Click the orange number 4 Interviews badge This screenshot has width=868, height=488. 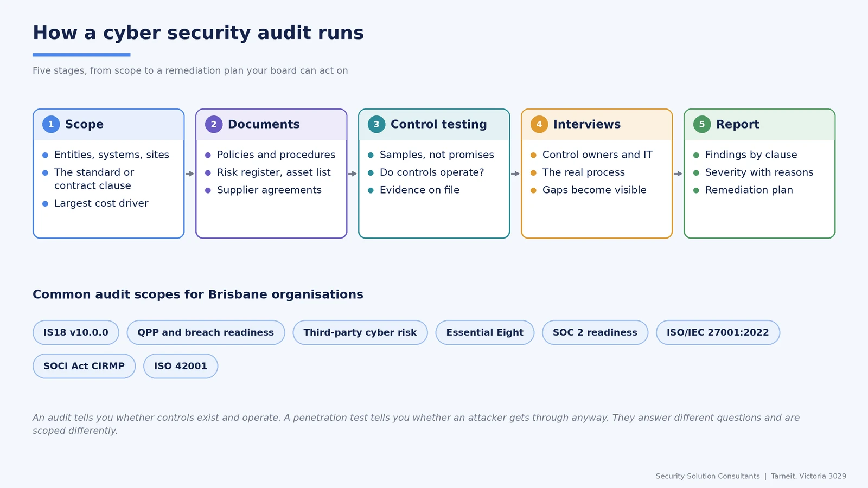point(539,124)
